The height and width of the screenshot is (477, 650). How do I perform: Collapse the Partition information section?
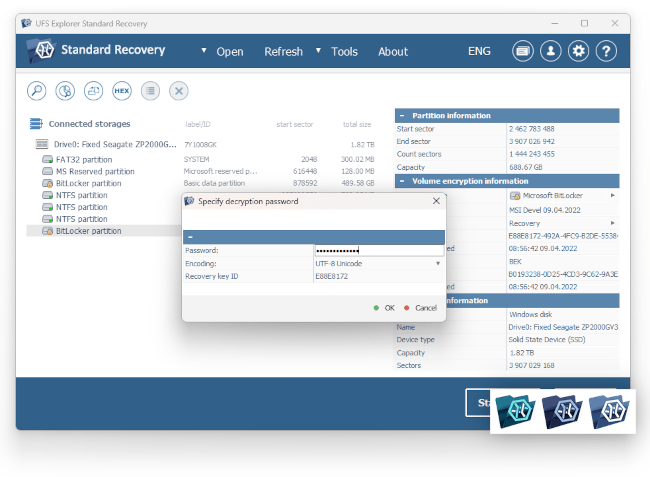coord(402,116)
